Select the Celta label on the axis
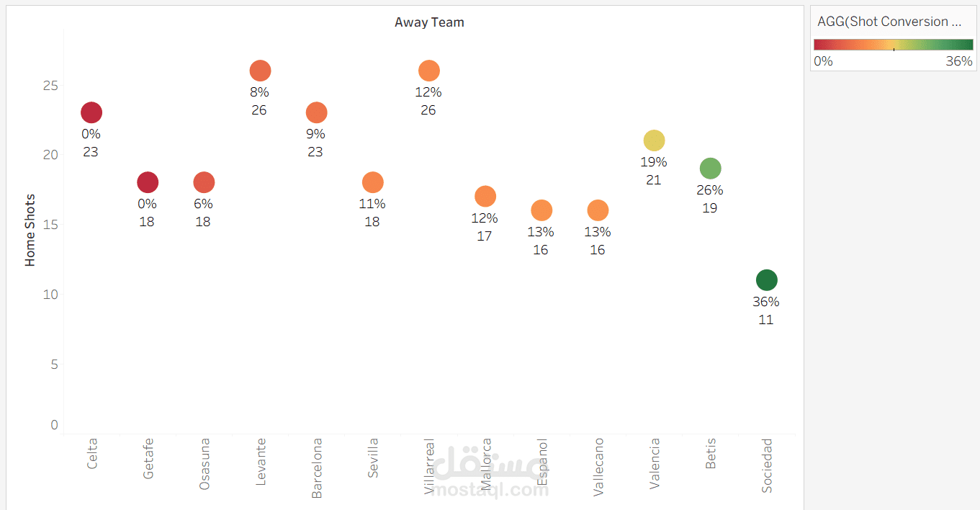Screen dimensions: 980x510 pyautogui.click(x=92, y=454)
